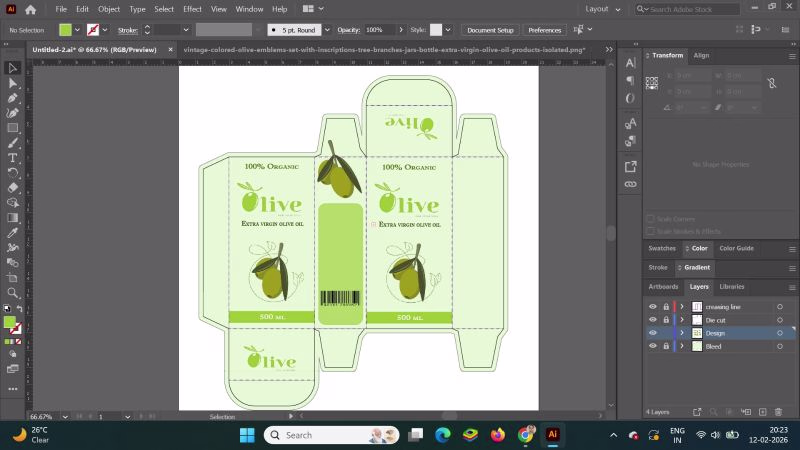Switch to the Swatches tab
Image resolution: width=800 pixels, height=450 pixels.
[x=662, y=248]
